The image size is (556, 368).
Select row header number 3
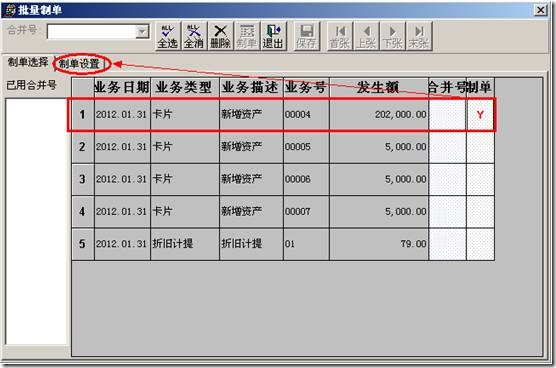pos(83,179)
